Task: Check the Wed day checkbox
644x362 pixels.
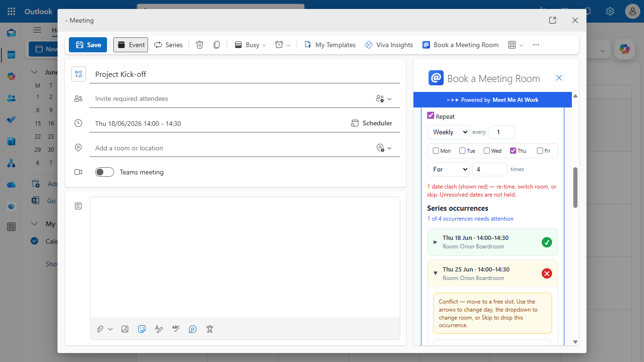Action: click(x=487, y=151)
